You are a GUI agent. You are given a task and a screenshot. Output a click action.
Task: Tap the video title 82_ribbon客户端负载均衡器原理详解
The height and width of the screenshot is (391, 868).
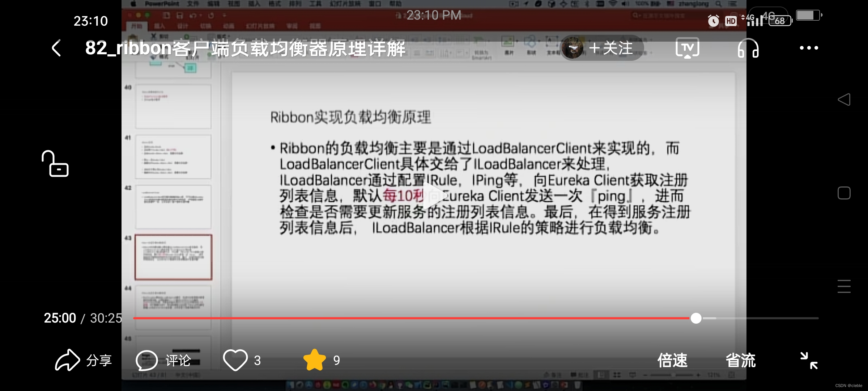(x=245, y=48)
